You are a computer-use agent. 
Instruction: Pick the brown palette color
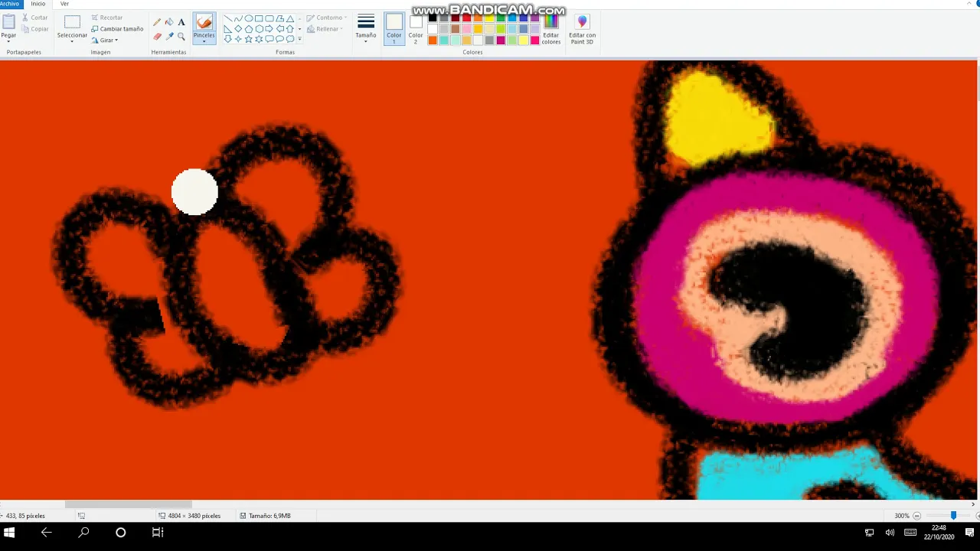(456, 29)
